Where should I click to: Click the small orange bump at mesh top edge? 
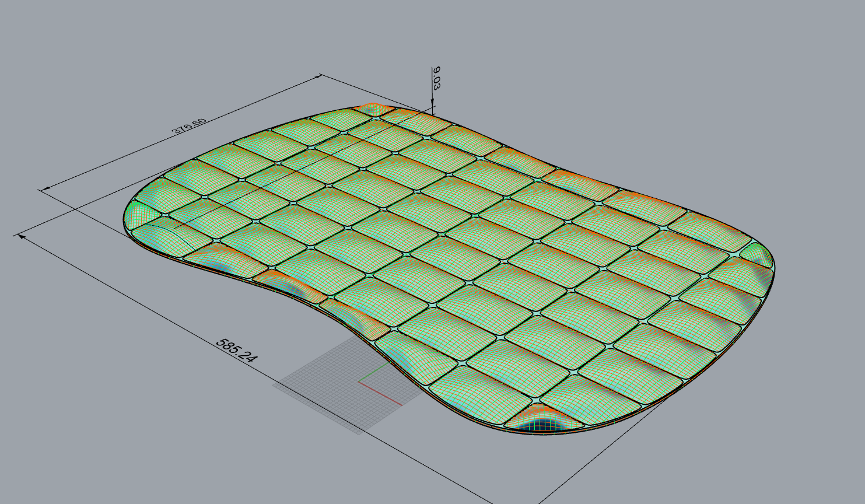[372, 108]
